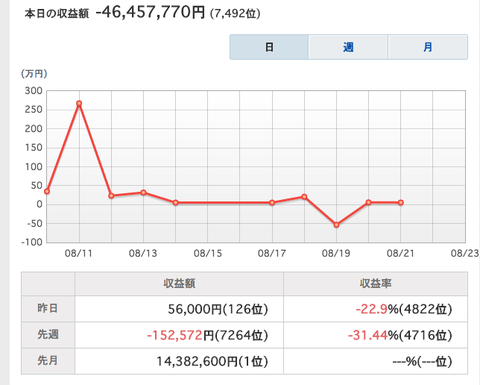
Task: Click the -31.44%(4716位) cell
Action: pyautogui.click(x=375, y=335)
